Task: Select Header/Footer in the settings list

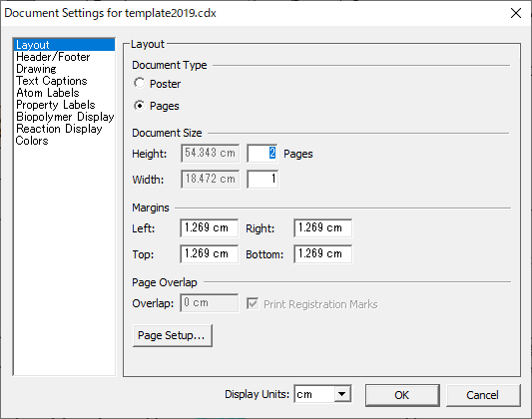Action: pos(53,57)
